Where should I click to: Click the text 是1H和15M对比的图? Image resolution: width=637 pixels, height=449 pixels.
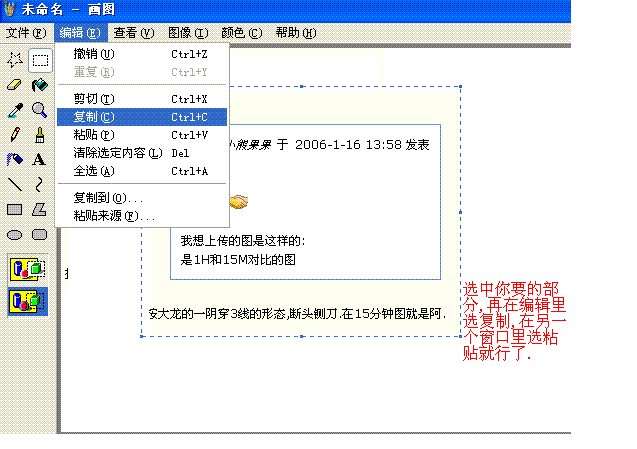(x=238, y=260)
